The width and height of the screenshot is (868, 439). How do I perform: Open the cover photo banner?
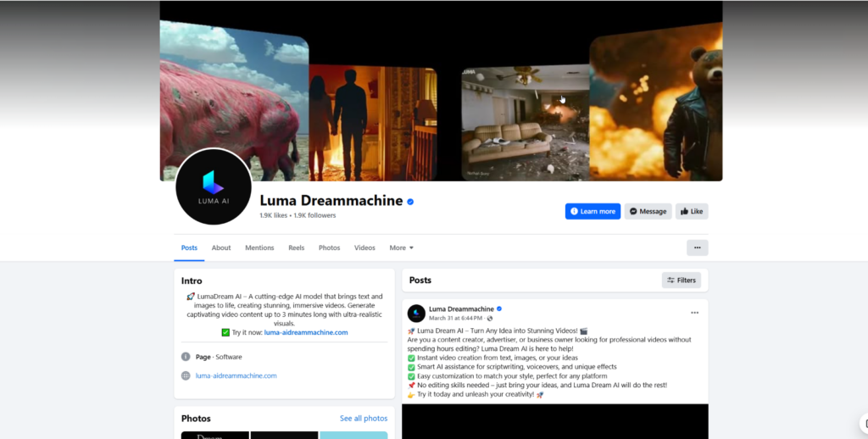441,91
